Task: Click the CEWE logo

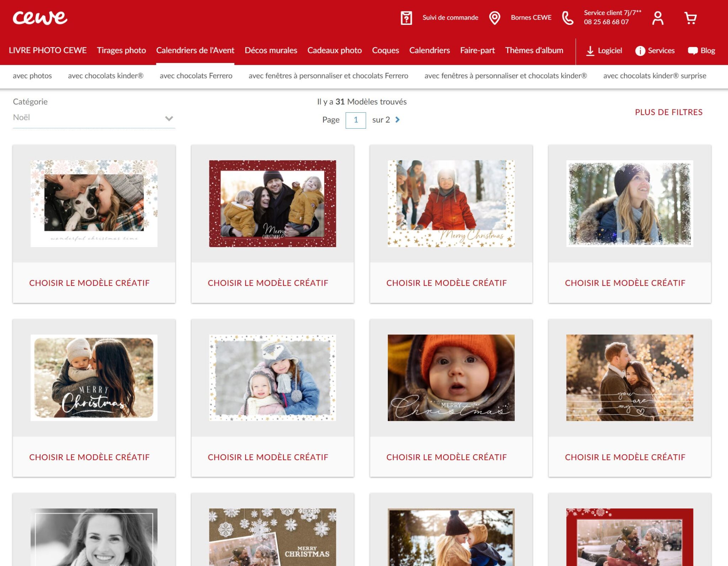Action: pos(40,18)
